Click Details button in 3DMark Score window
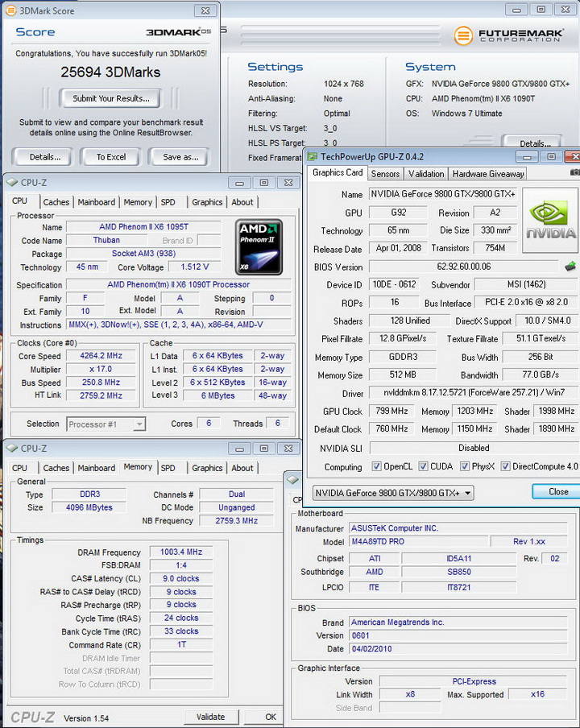The width and height of the screenshot is (580, 728). (44, 157)
